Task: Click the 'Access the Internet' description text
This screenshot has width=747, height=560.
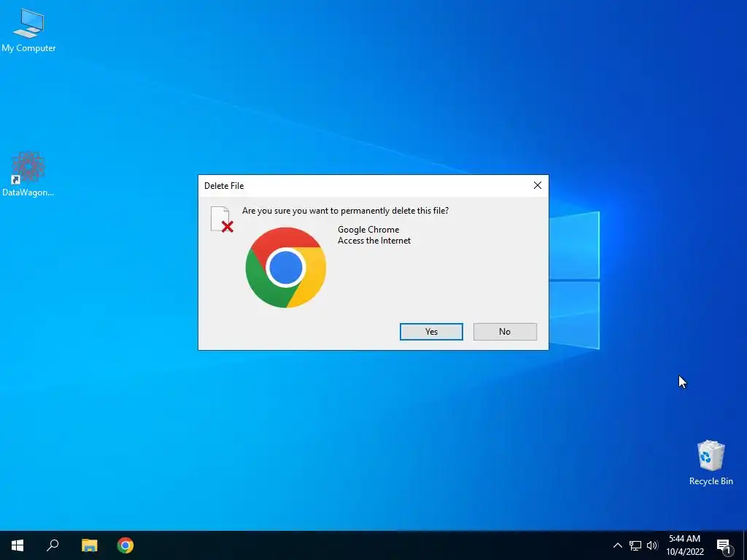Action: pyautogui.click(x=374, y=241)
